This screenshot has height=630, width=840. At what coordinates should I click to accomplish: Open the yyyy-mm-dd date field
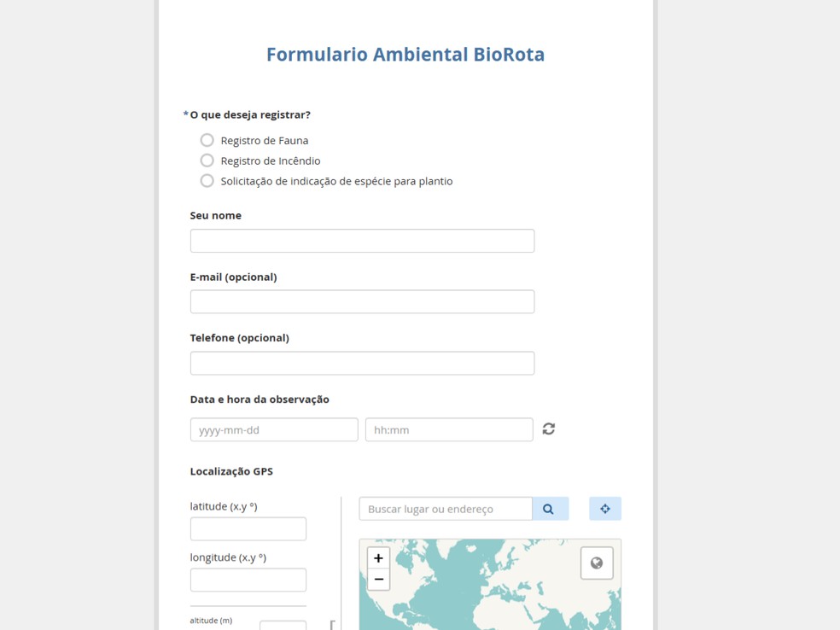coord(274,429)
